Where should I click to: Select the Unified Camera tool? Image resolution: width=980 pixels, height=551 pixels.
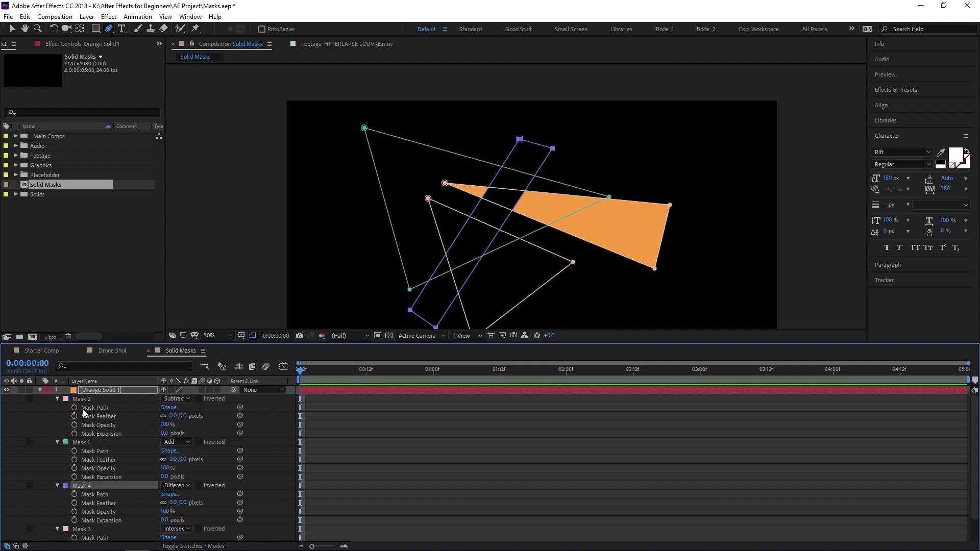pos(66,29)
